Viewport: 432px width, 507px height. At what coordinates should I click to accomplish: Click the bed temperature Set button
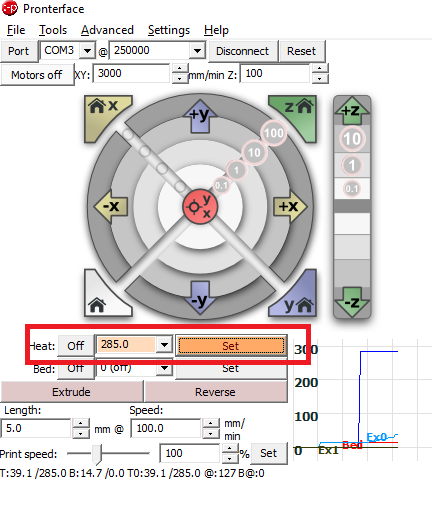[x=231, y=369]
